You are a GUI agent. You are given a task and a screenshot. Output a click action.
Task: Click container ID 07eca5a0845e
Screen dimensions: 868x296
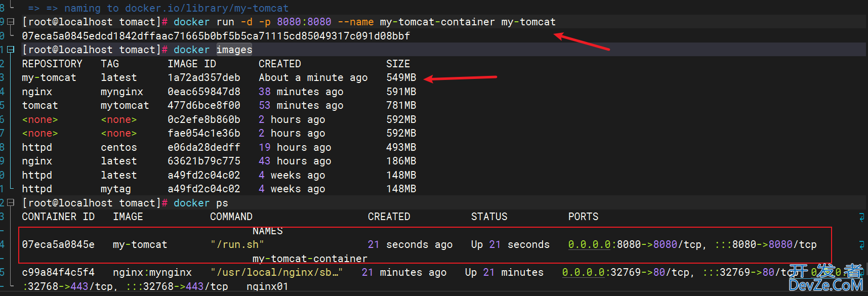click(x=58, y=244)
